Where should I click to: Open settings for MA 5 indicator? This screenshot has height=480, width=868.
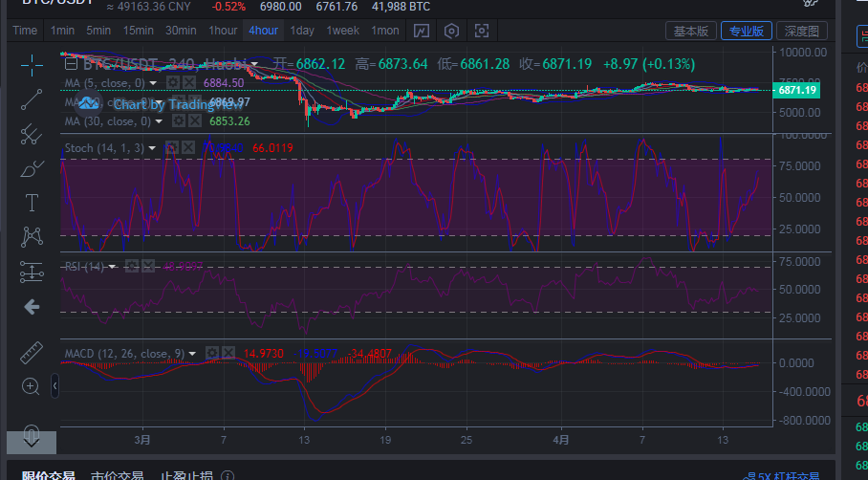(x=171, y=84)
